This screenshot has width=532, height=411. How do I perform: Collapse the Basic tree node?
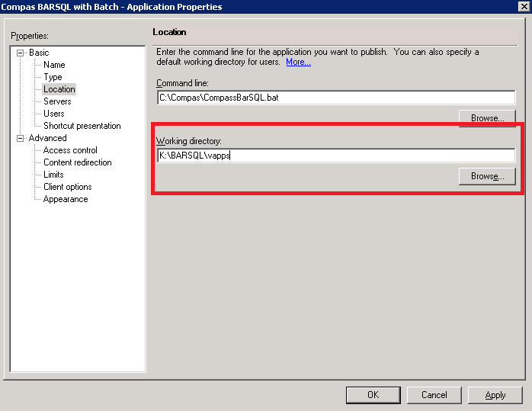point(21,53)
